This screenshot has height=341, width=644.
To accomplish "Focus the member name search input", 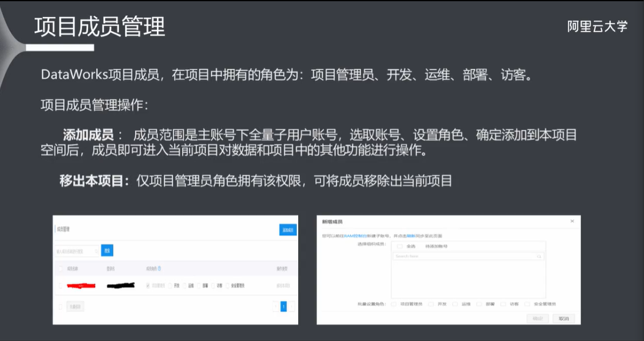I will coord(77,251).
